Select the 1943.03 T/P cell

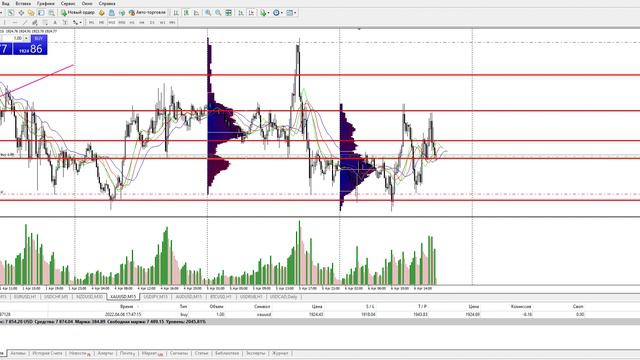click(420, 314)
